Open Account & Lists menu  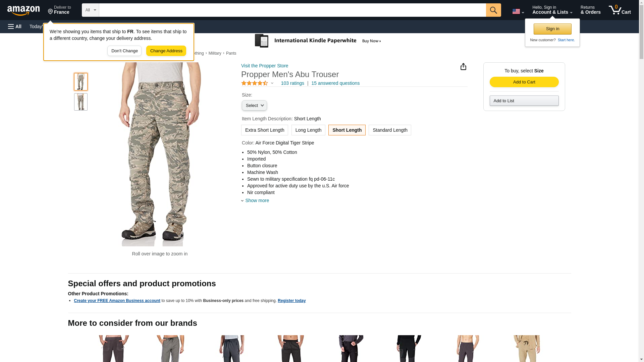click(552, 10)
